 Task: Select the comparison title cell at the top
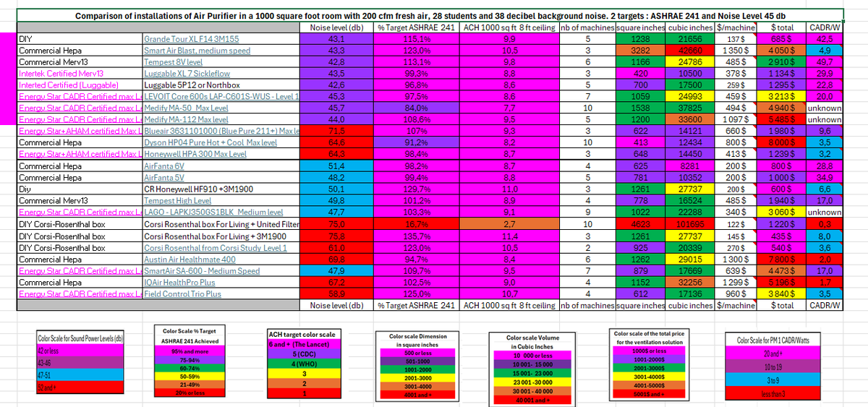click(x=430, y=16)
